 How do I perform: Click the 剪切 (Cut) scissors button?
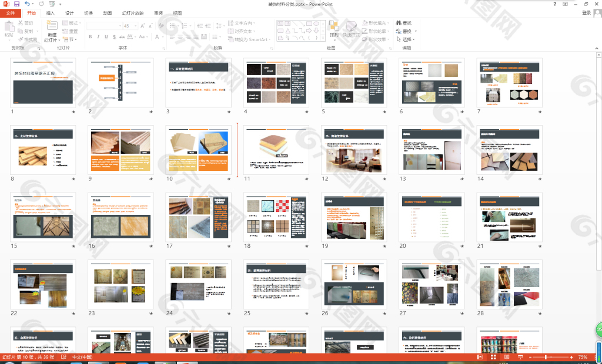pos(25,23)
